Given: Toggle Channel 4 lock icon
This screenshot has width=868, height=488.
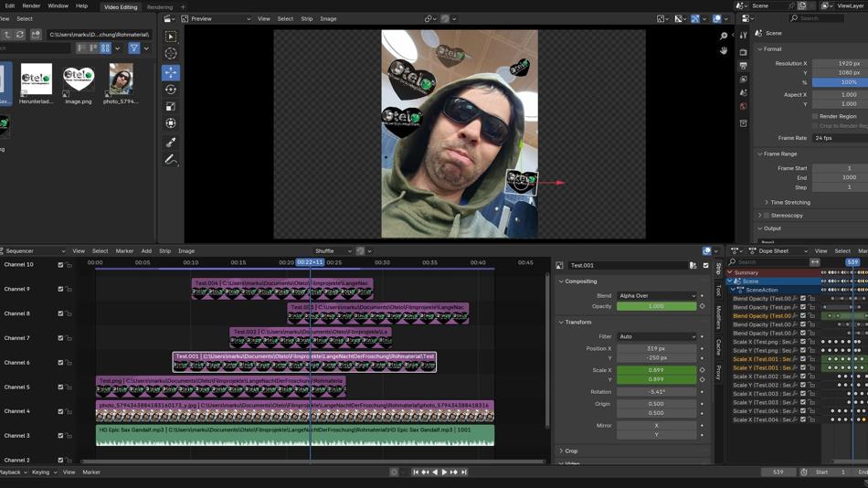Looking at the screenshot, I should (x=69, y=412).
